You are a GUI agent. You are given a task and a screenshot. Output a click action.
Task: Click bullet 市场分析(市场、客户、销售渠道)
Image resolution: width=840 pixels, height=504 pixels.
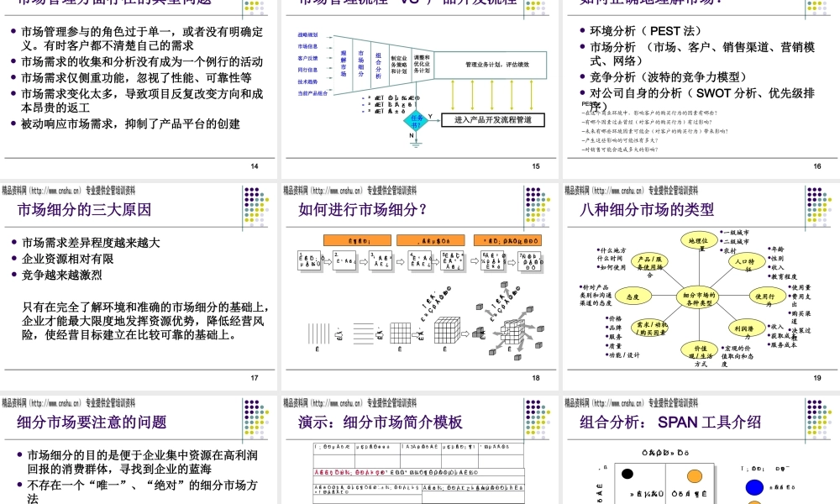pos(702,54)
